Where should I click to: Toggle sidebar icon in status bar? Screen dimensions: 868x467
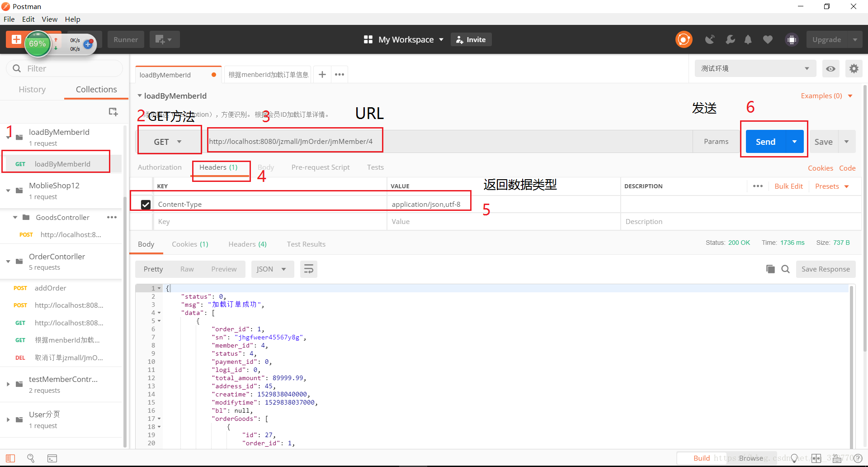pyautogui.click(x=10, y=458)
